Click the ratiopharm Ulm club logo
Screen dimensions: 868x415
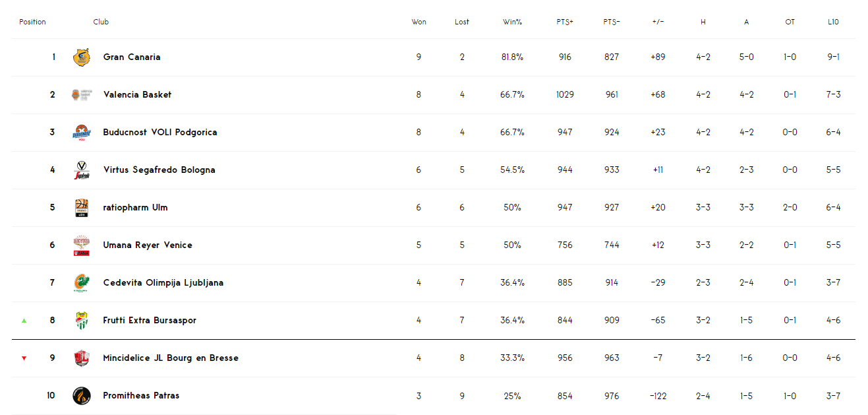click(82, 208)
